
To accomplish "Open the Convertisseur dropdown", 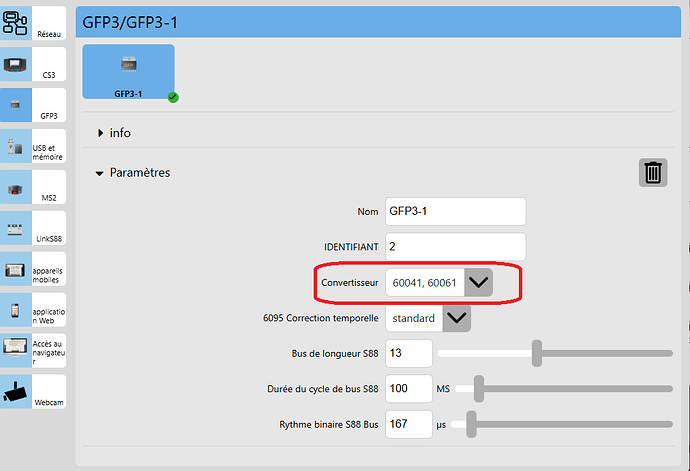I will [479, 283].
